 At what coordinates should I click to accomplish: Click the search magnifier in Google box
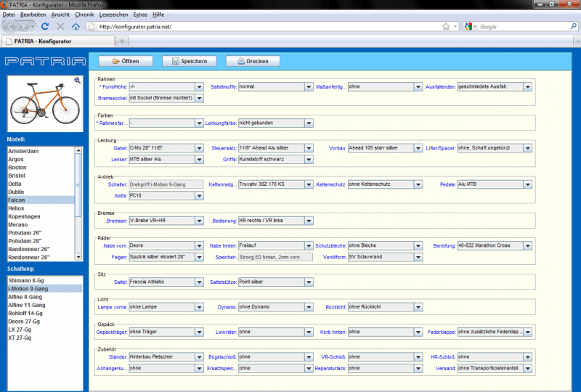click(573, 26)
